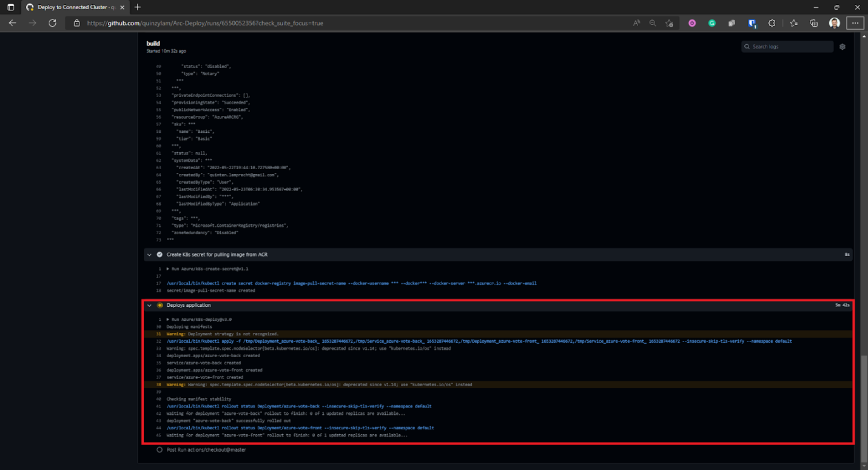The height and width of the screenshot is (470, 868).
Task: Collapse the Create K8s secret step chevron
Action: (149, 255)
